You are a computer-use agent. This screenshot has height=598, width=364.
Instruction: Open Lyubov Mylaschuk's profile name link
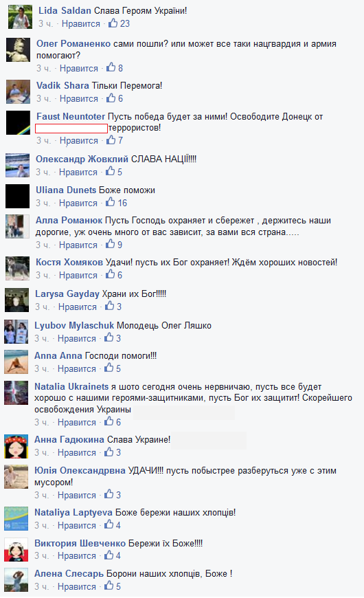(74, 325)
